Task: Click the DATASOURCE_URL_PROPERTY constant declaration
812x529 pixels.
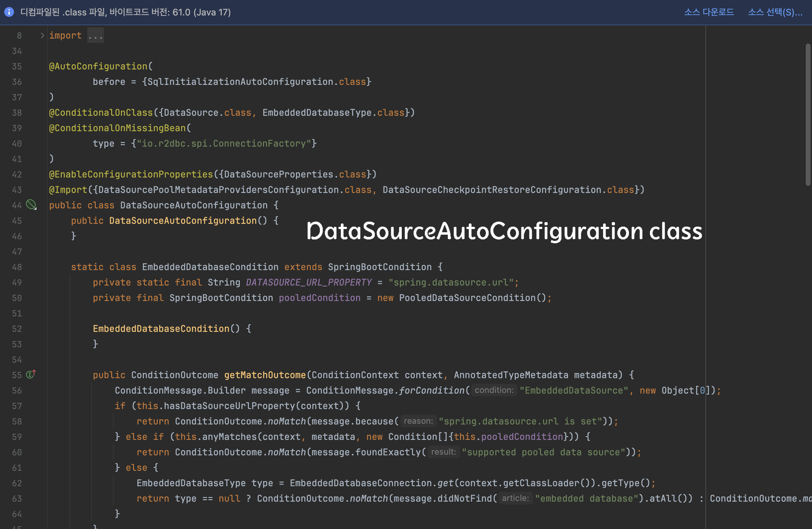Action: tap(309, 282)
